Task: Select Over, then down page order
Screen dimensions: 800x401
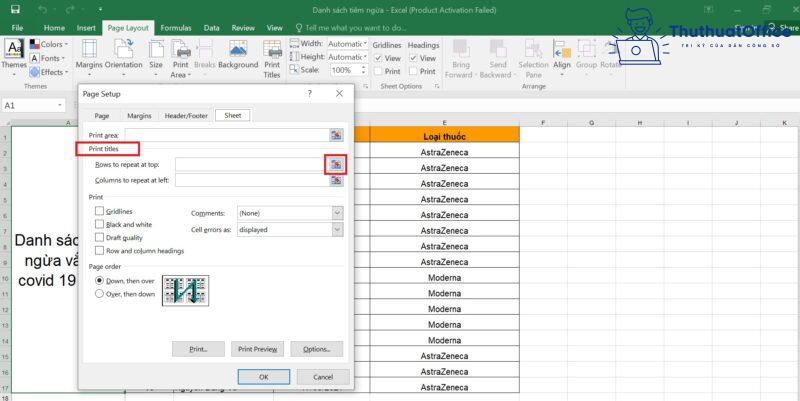Action: click(99, 294)
